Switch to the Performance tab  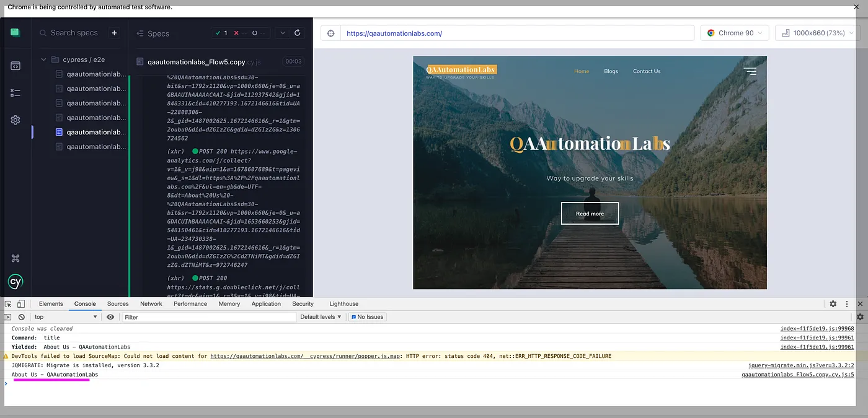pyautogui.click(x=190, y=303)
